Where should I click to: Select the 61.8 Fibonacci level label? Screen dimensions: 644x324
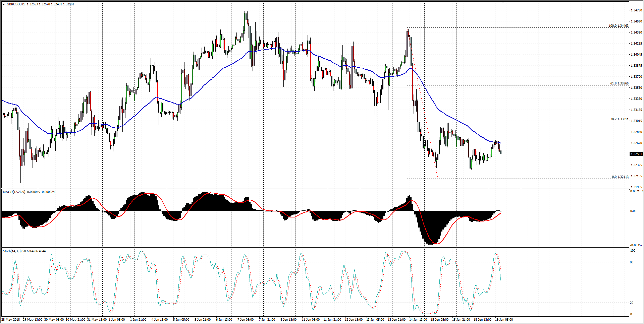pyautogui.click(x=619, y=83)
